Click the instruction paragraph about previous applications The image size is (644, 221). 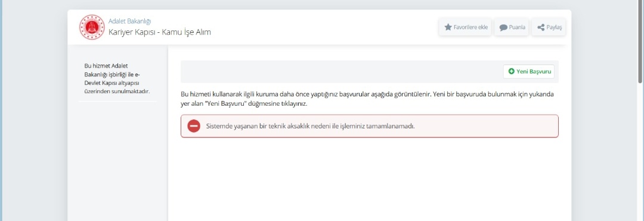[367, 99]
